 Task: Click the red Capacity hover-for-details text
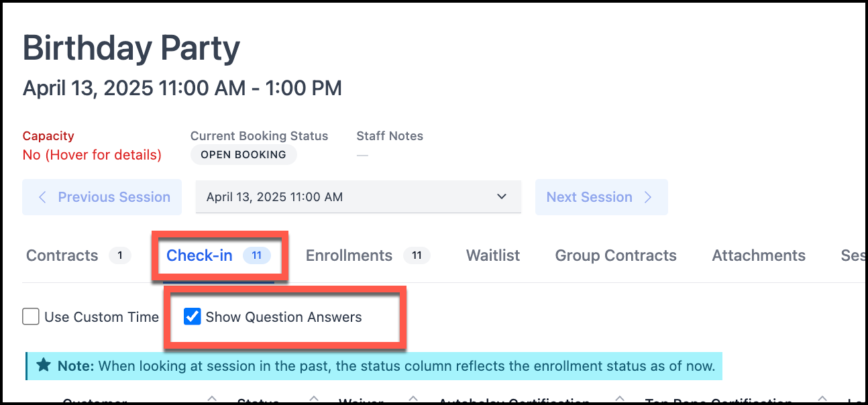point(92,155)
